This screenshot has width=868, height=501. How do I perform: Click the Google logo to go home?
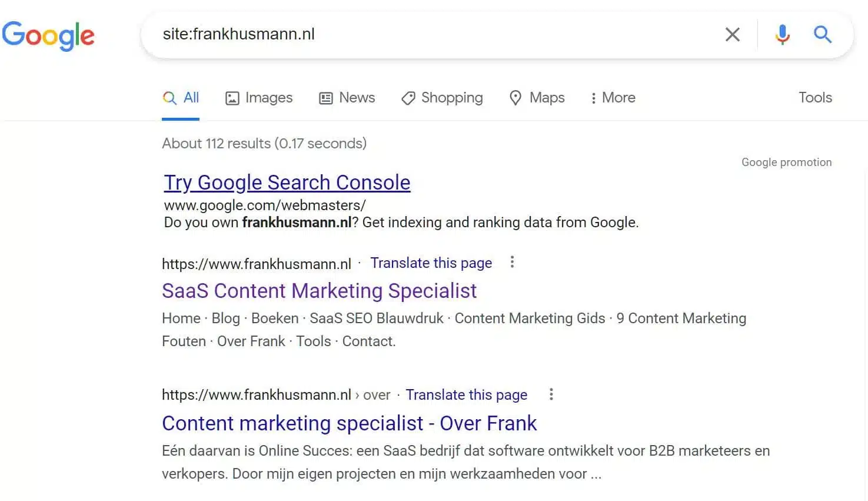[x=49, y=36]
